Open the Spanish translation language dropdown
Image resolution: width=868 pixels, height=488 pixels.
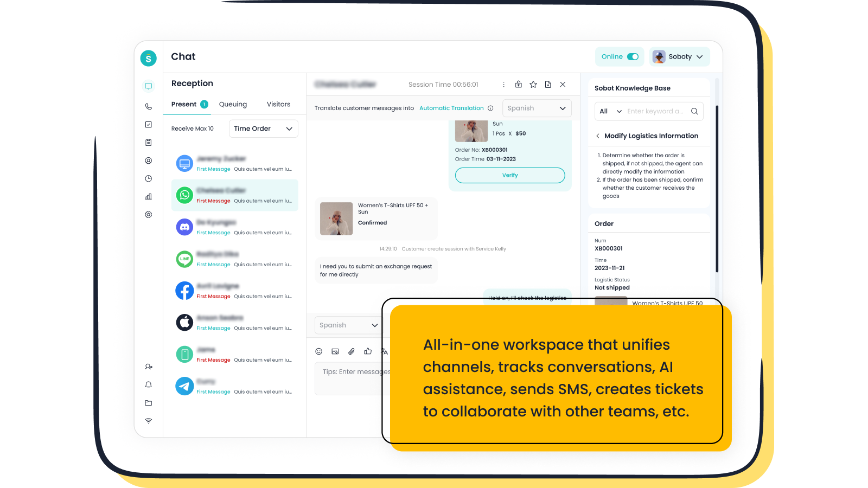coord(536,108)
